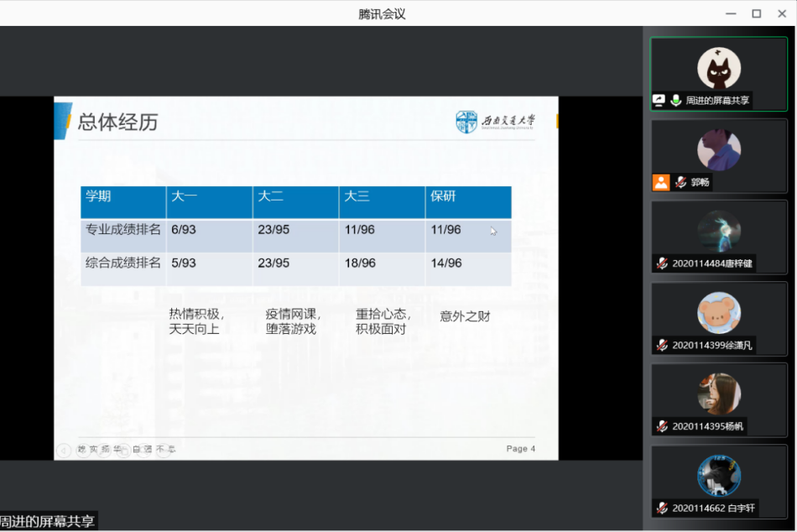This screenshot has width=797, height=532.
Task: Click 白宇轩's circular avatar
Action: pos(719,476)
